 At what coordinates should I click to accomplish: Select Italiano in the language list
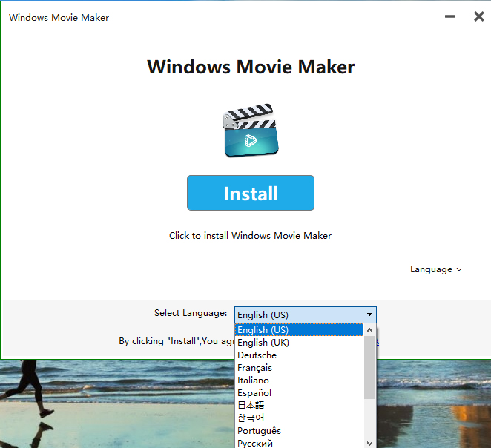click(299, 380)
